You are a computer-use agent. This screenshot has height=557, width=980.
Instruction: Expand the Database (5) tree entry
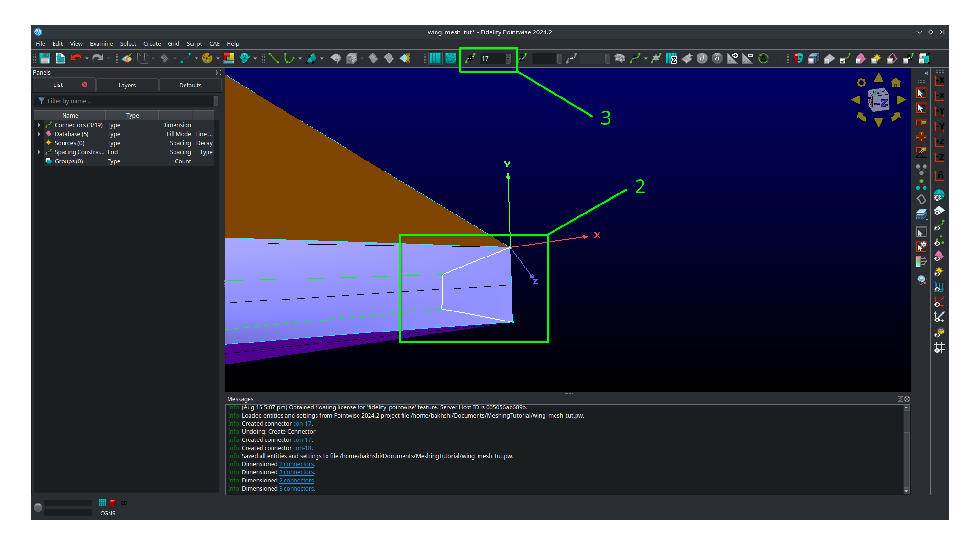pos(39,134)
